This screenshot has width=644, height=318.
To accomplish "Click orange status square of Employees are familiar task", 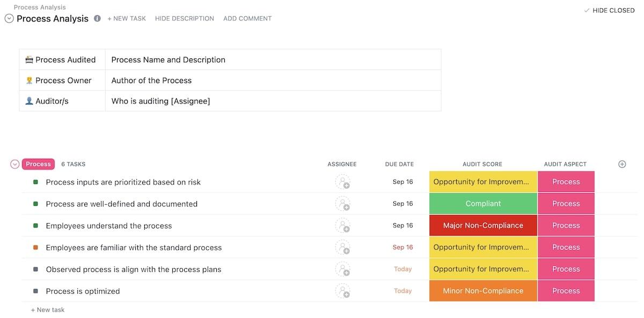I will [35, 248].
